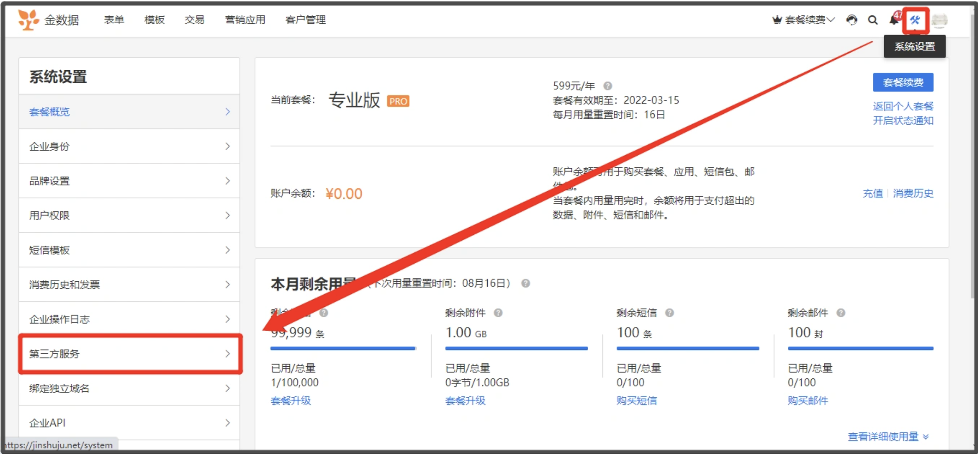Open notifications bell icon
980x458 pixels.
pos(894,20)
